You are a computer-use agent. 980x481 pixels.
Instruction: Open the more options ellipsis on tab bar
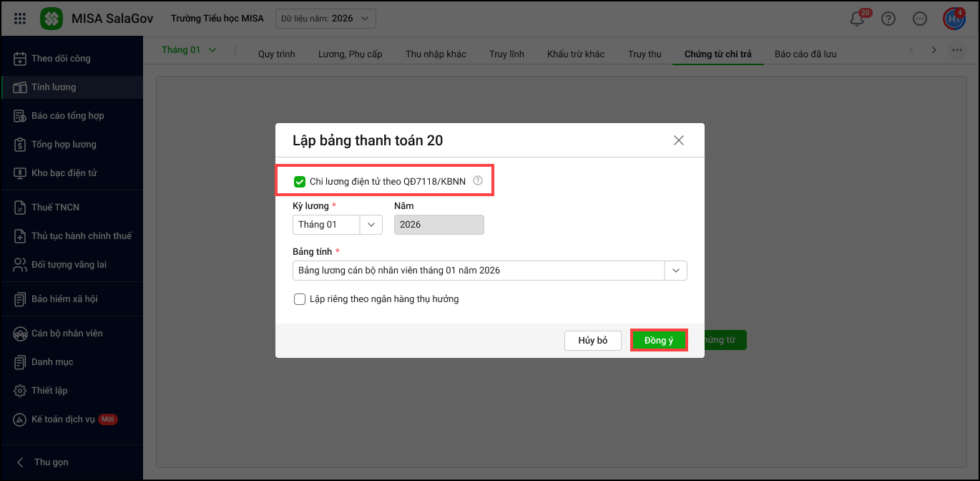(x=956, y=50)
